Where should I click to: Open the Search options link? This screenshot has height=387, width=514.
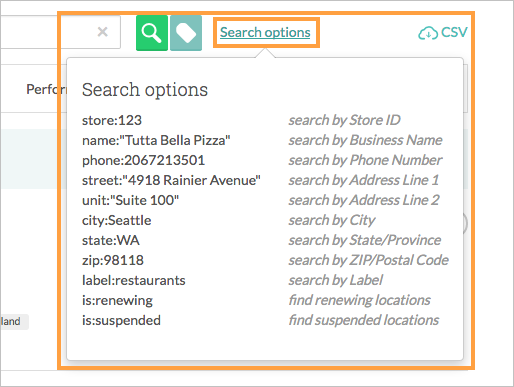click(x=265, y=32)
